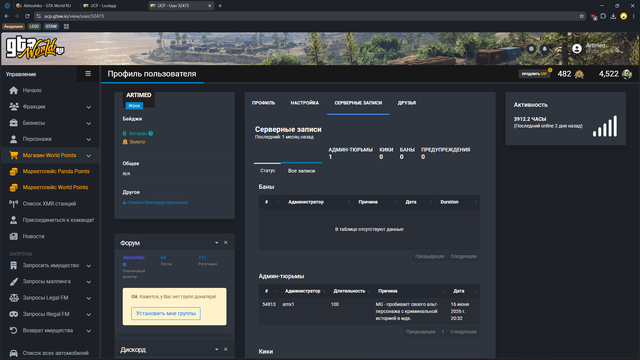Click the Возврат имущества history icon
Screen dimensions: 640x360
[13, 331]
